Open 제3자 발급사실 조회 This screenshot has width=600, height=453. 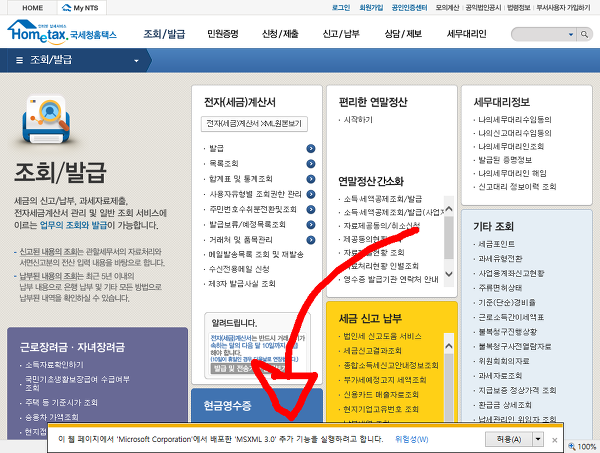pyautogui.click(x=242, y=284)
